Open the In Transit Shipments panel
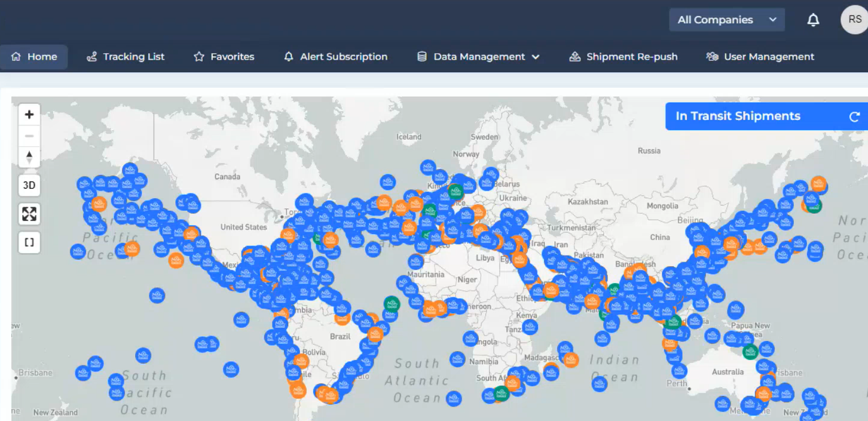 738,116
